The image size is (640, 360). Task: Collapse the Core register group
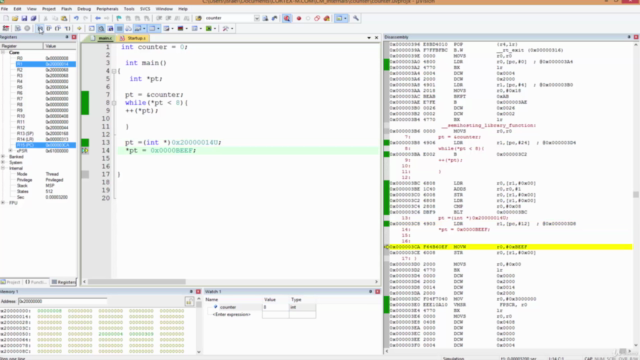pyautogui.click(x=3, y=53)
